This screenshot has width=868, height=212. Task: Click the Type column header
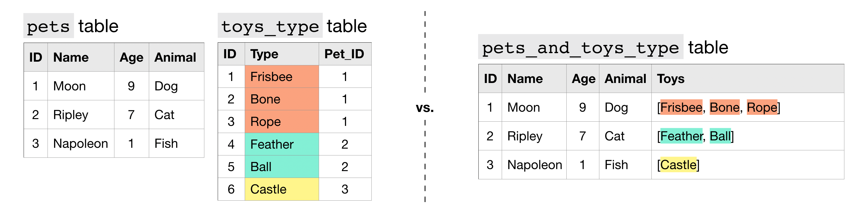[264, 54]
